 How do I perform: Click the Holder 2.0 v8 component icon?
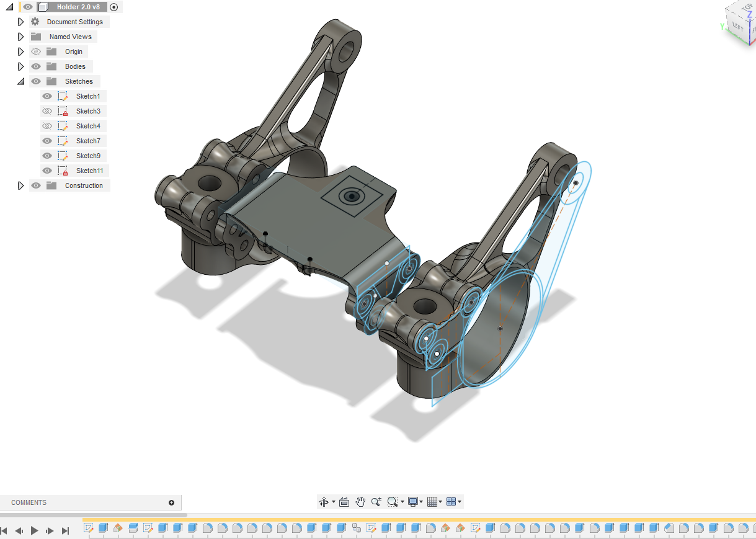(x=43, y=7)
